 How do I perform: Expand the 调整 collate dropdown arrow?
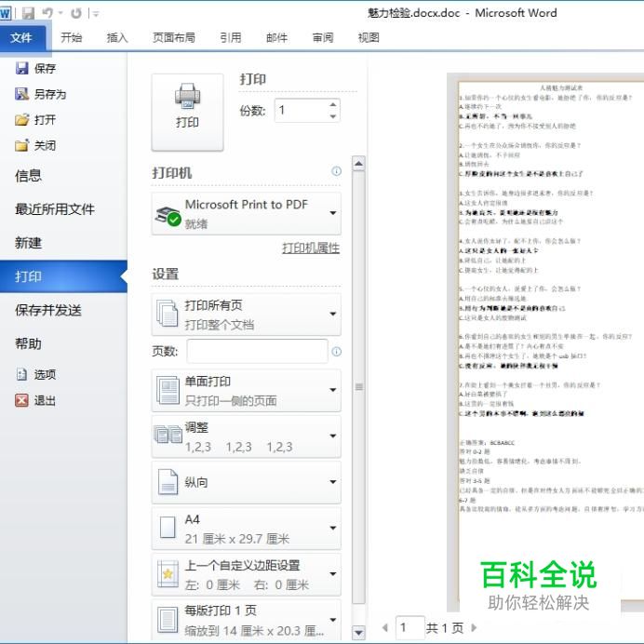pyautogui.click(x=332, y=436)
